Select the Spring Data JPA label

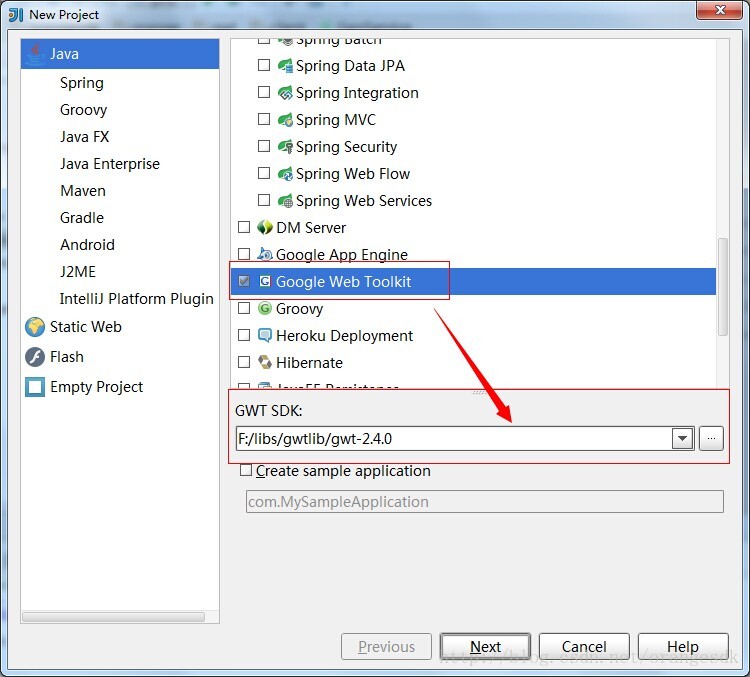point(351,66)
